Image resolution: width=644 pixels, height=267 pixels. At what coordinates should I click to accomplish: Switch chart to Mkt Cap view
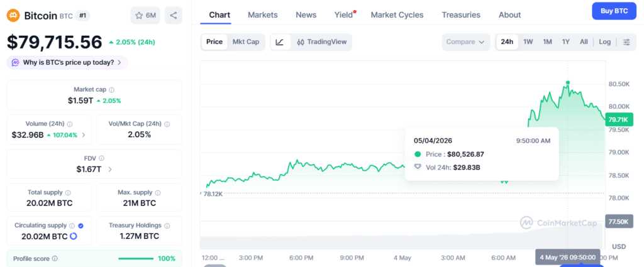[246, 42]
